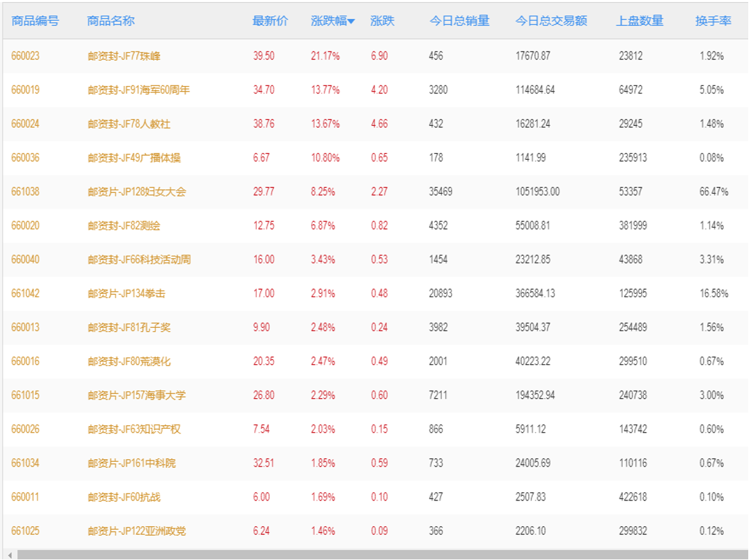The height and width of the screenshot is (560, 755).
Task: Sort by 换手率 column header
Action: click(x=713, y=21)
